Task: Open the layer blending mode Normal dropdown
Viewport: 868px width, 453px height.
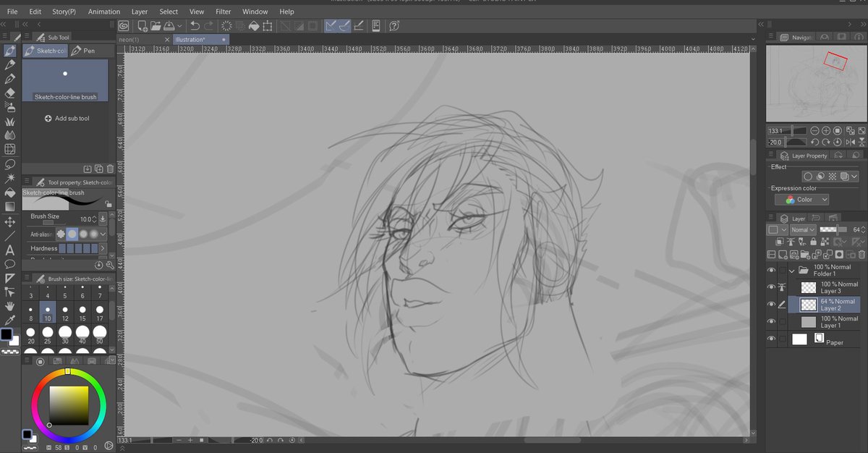Action: [801, 229]
